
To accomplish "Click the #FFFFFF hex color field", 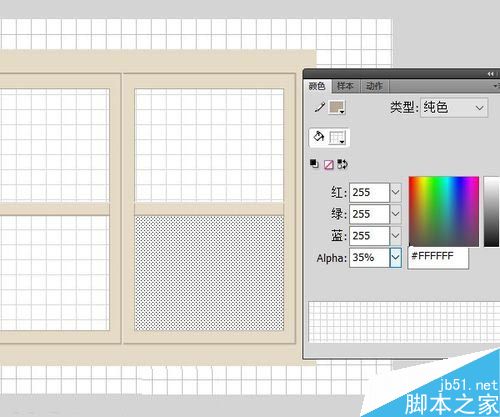I will 438,257.
